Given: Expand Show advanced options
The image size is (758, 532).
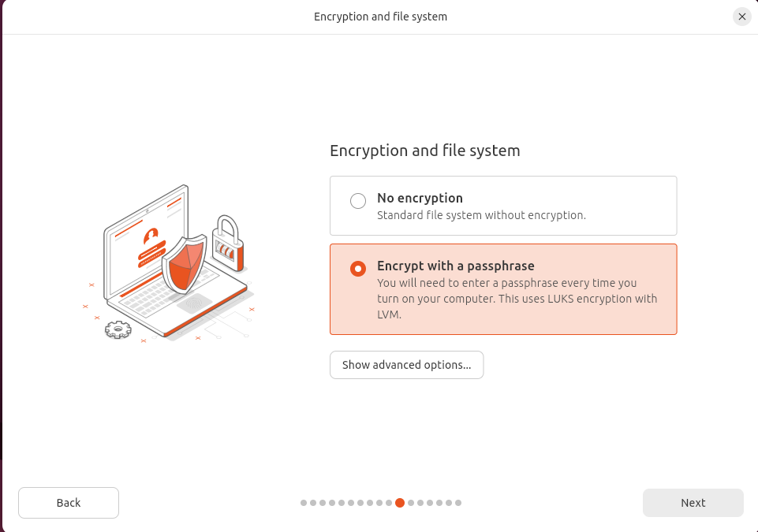Looking at the screenshot, I should pos(406,365).
